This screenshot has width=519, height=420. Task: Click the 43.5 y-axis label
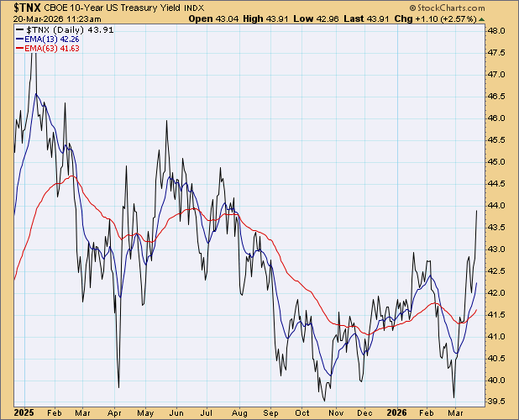tap(497, 228)
